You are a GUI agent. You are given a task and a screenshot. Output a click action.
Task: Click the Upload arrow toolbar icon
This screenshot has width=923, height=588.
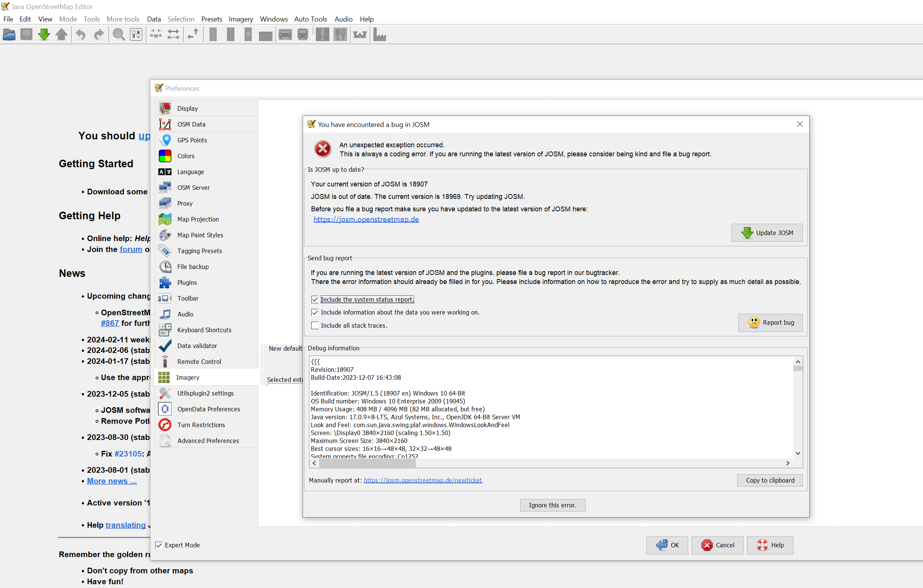(x=61, y=35)
